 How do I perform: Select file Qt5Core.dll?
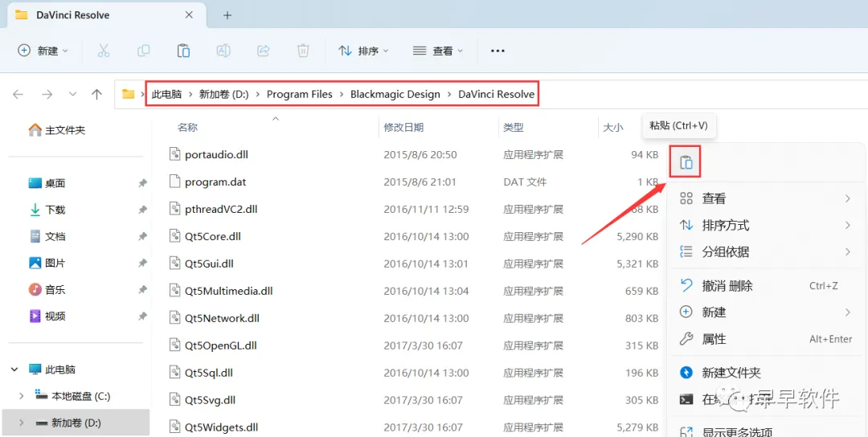click(x=212, y=236)
